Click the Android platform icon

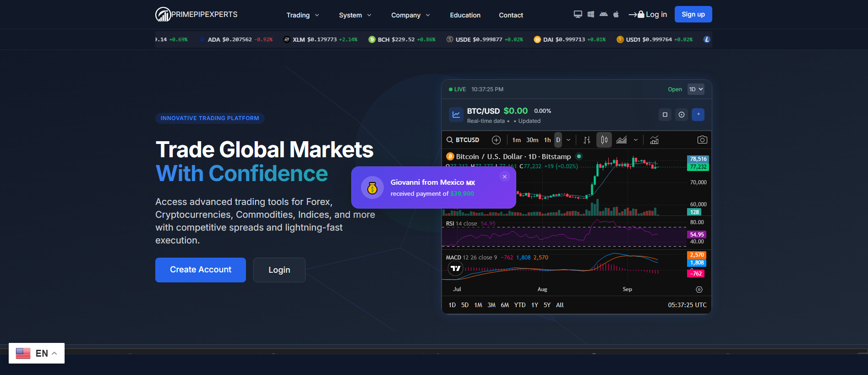point(604,14)
